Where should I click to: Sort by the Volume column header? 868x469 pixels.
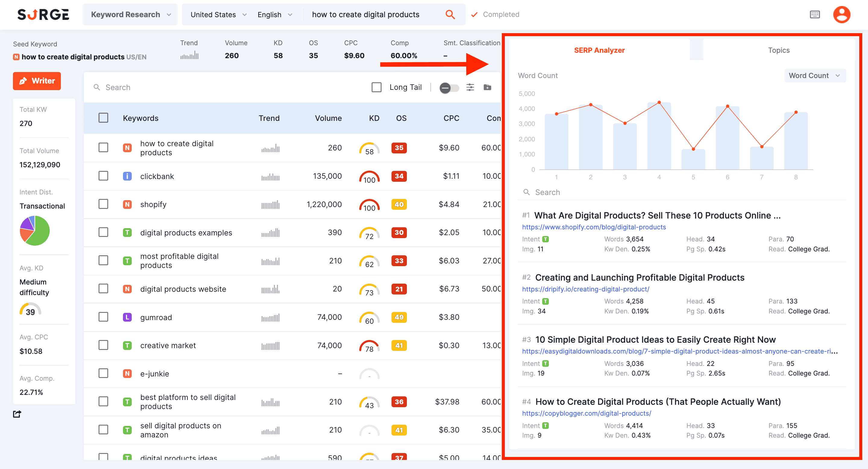coord(328,118)
